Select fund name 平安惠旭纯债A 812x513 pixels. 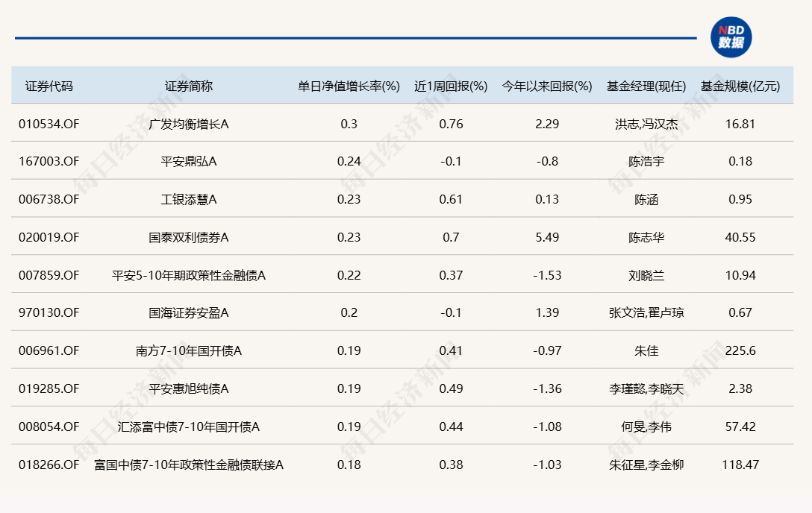[189, 389]
